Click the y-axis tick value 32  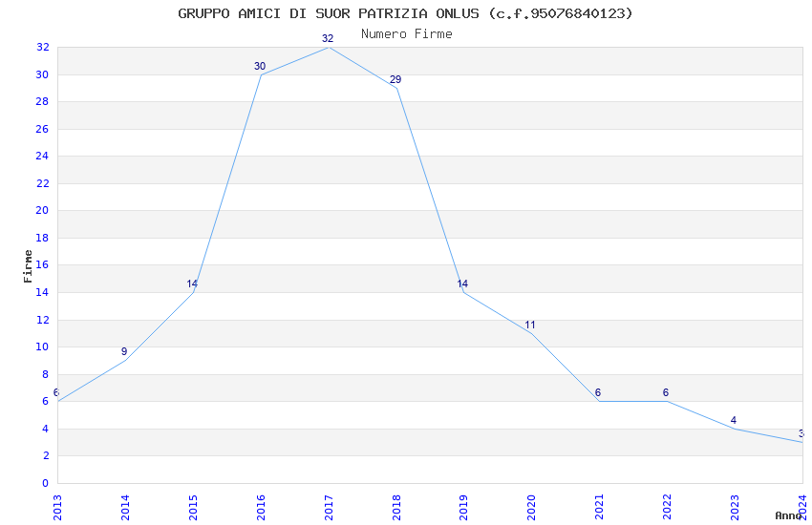click(x=42, y=47)
